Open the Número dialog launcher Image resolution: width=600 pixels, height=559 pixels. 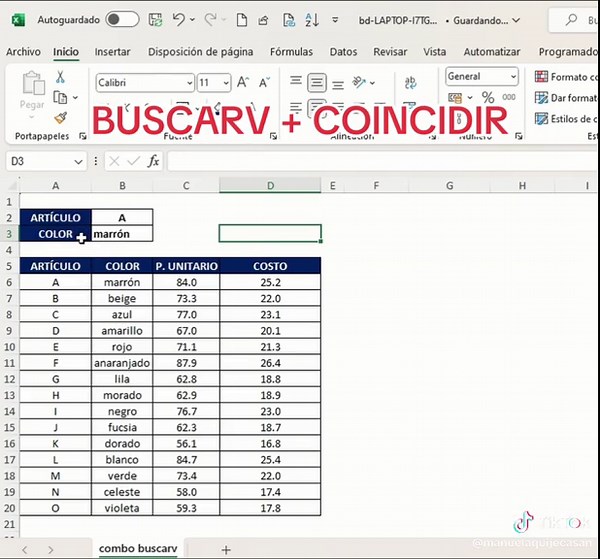pyautogui.click(x=518, y=136)
